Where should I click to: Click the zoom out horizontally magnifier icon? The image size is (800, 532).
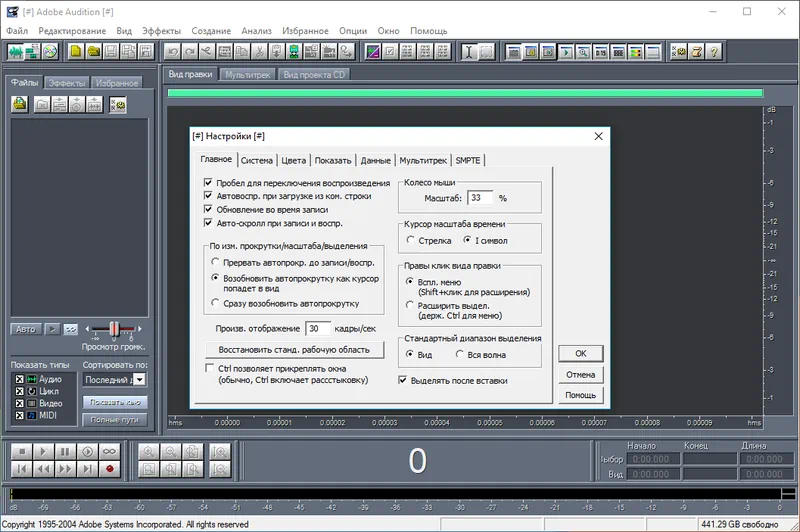[170, 451]
